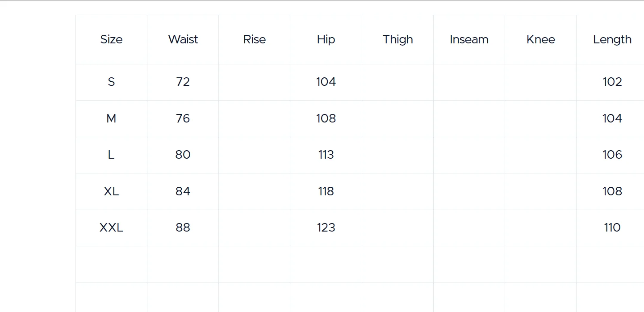Select the Inseam column header
Viewport: 644px width, 312px height.
(469, 39)
